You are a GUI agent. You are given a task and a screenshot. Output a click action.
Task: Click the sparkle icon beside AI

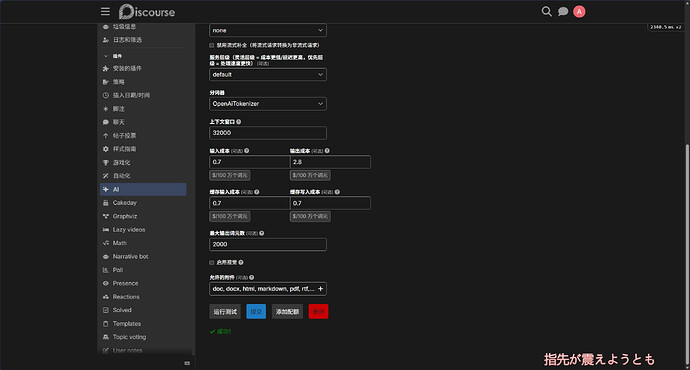pyautogui.click(x=106, y=189)
